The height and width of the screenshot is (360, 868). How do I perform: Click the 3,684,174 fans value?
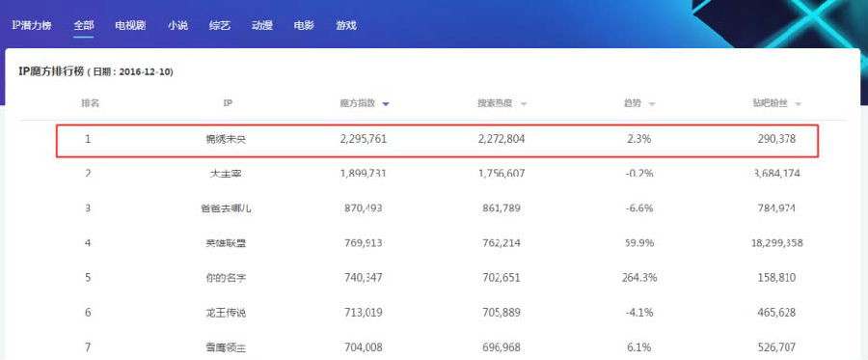point(776,174)
